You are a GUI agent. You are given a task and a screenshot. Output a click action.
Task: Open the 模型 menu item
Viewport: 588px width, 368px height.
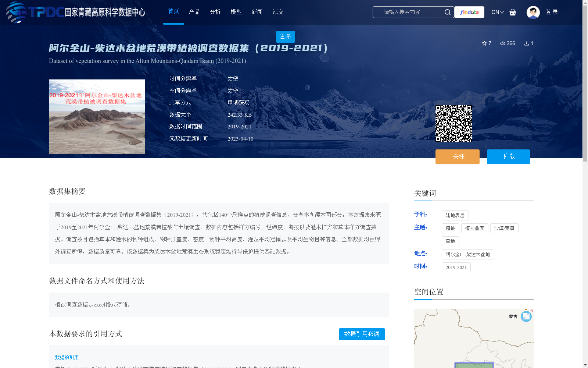point(236,12)
